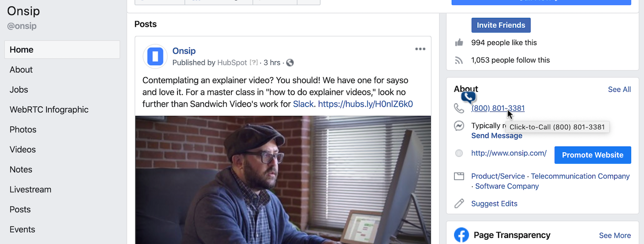Click the Invite Friends button
This screenshot has height=244, width=644.
pos(501,25)
